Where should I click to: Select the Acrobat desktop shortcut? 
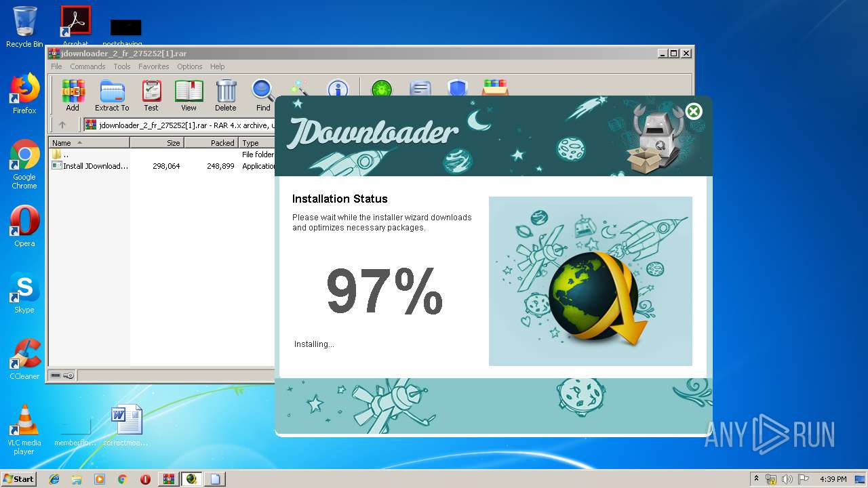(75, 26)
